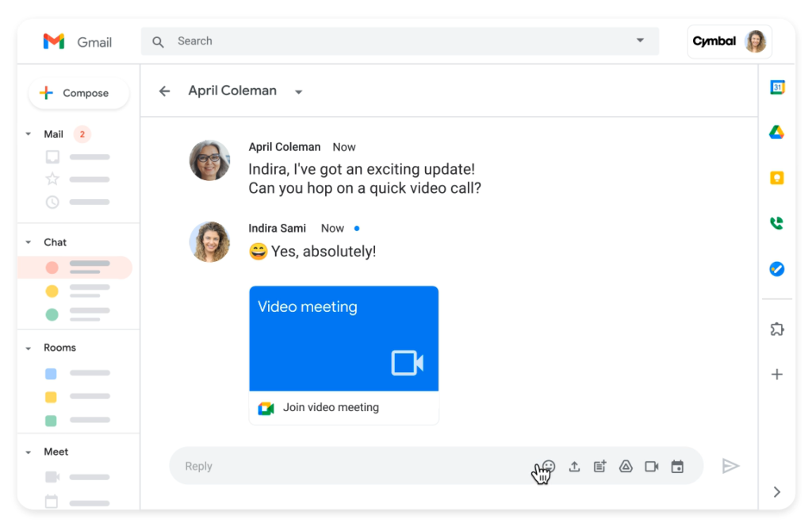This screenshot has width=812, height=523.
Task: Expand the April Coleman conversation options dropdown
Action: pyautogui.click(x=298, y=91)
